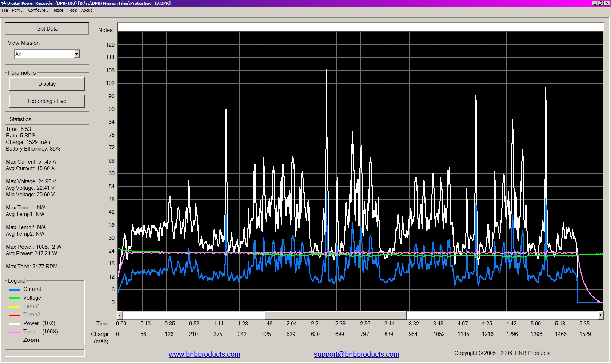Open the Tools menu
The height and width of the screenshot is (364, 611).
tap(72, 10)
